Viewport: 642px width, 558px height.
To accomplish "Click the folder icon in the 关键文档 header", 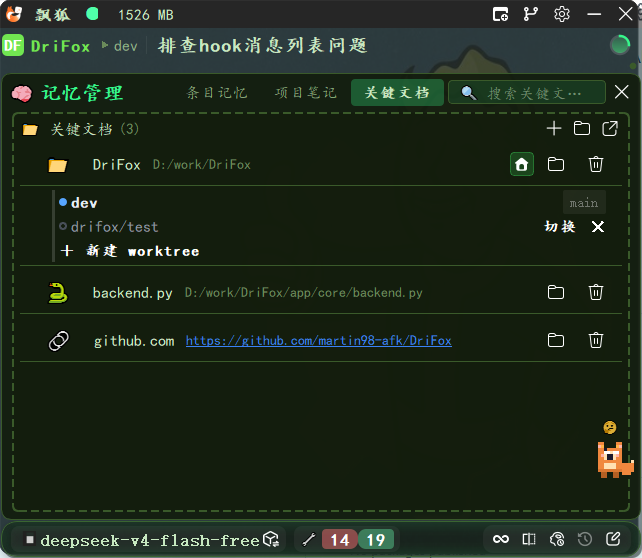I will click(x=581, y=129).
